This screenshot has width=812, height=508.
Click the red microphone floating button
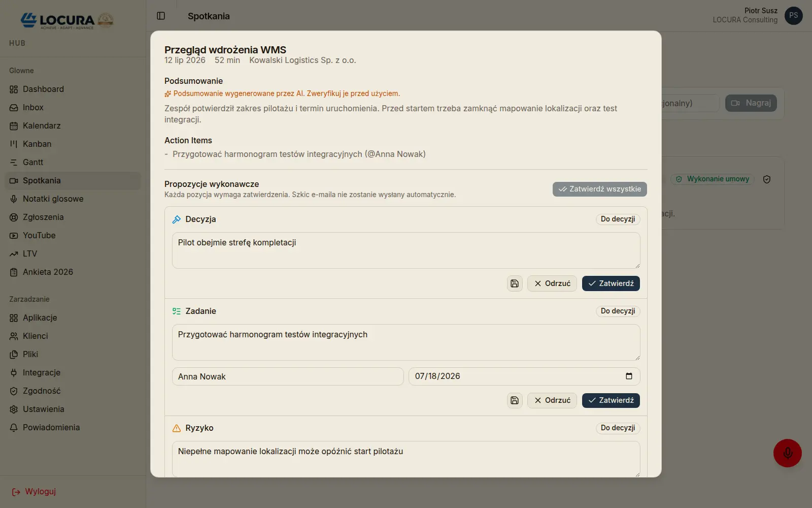point(787,453)
